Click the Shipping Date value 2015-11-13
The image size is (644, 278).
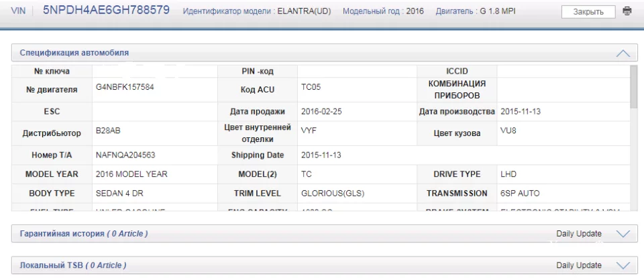(321, 155)
